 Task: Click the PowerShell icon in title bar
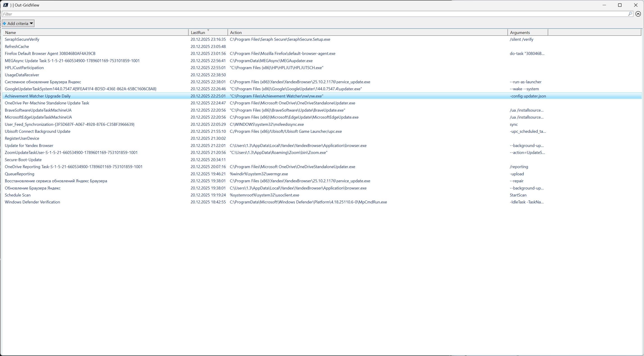tap(5, 5)
